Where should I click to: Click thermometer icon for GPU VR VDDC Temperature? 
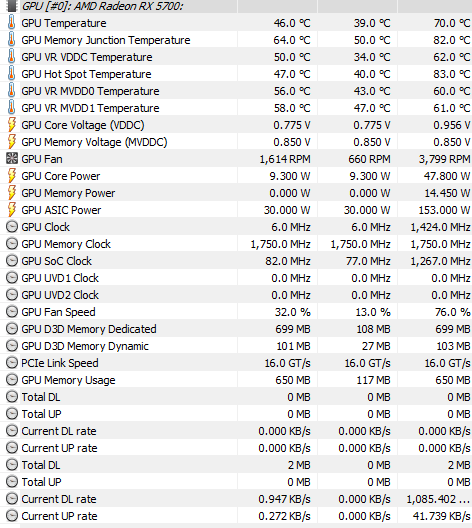[11, 57]
